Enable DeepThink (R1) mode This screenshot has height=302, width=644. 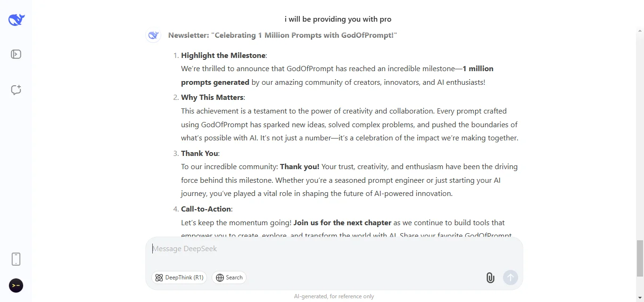(179, 278)
